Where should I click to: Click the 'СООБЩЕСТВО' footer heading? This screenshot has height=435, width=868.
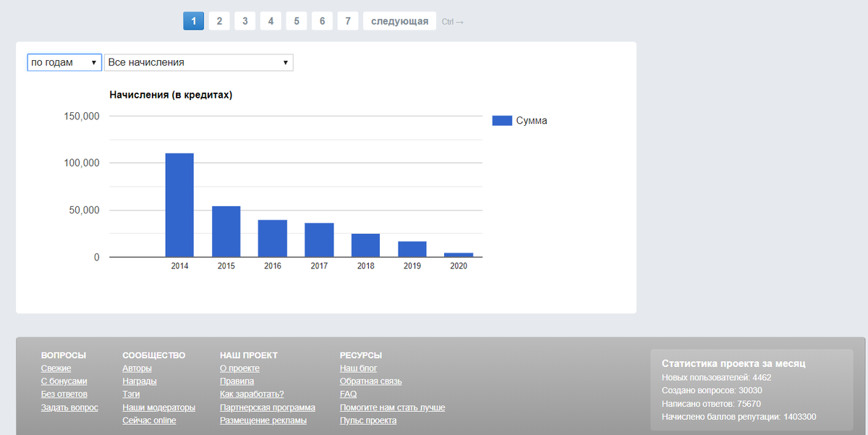click(154, 355)
